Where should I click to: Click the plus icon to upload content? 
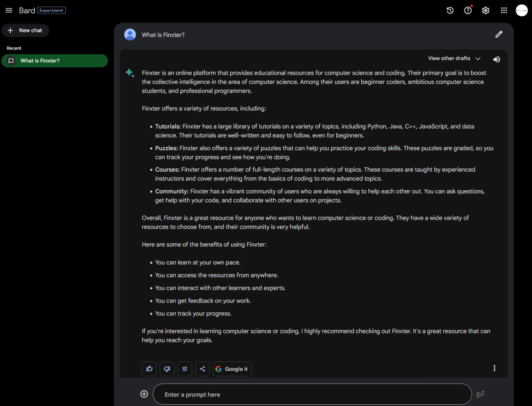coord(143,394)
